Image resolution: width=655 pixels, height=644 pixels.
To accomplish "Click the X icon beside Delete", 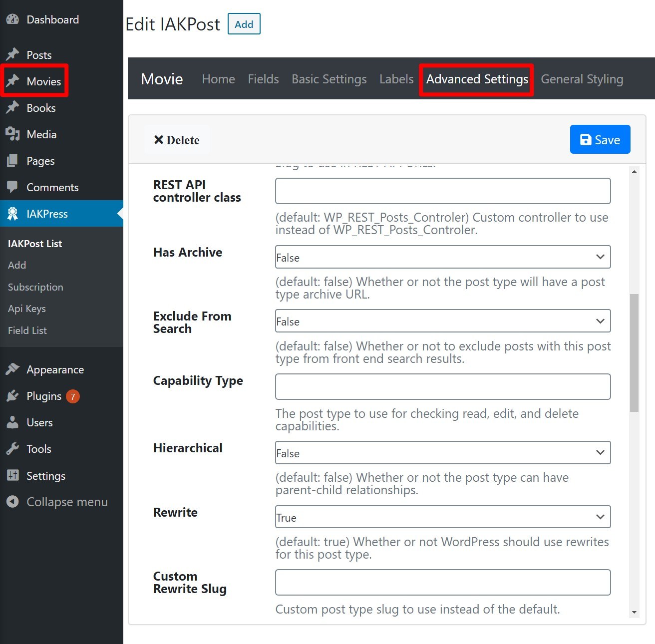I will [x=159, y=140].
